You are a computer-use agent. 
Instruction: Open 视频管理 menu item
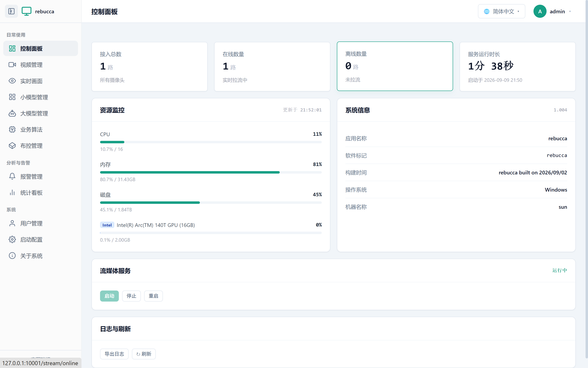coord(41,65)
